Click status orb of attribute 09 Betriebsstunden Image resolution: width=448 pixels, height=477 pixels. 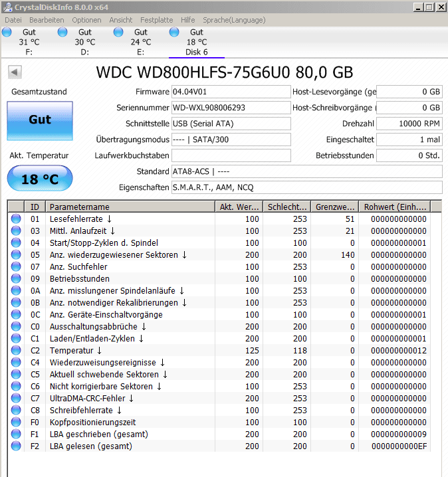(x=16, y=278)
